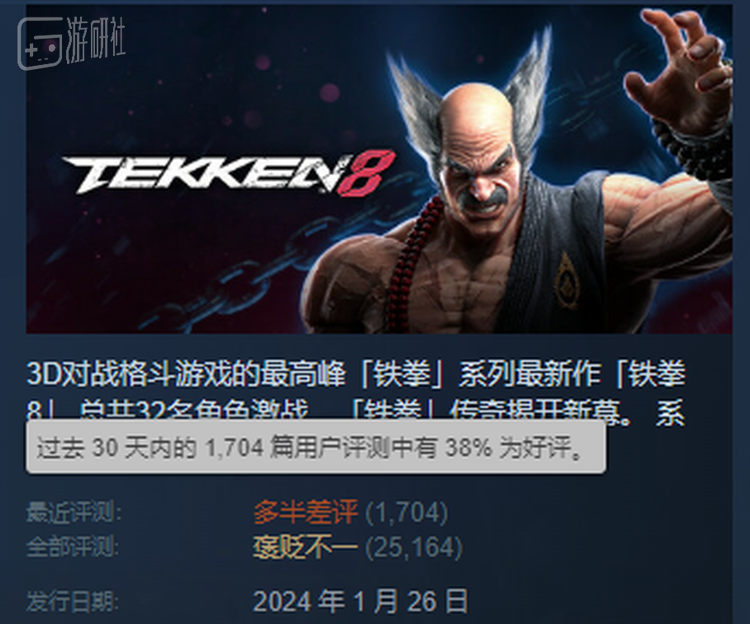Click the red 8 in the logo
750x624 pixels.
coord(367,173)
